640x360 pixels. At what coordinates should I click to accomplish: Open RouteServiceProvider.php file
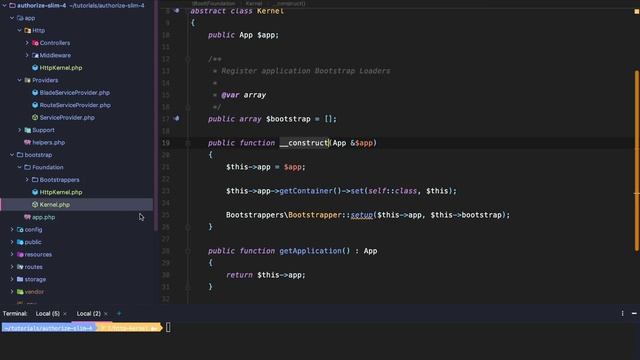pos(75,105)
